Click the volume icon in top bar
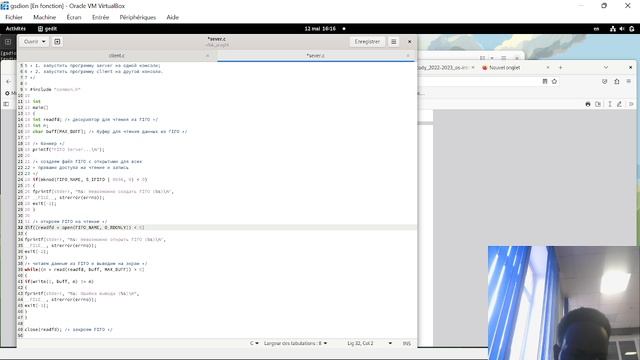Viewport: 640px width, 360px height. [x=622, y=29]
